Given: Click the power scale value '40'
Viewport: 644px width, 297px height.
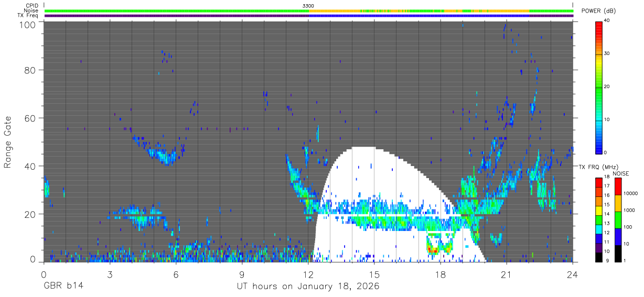Looking at the screenshot, I should pyautogui.click(x=608, y=20).
